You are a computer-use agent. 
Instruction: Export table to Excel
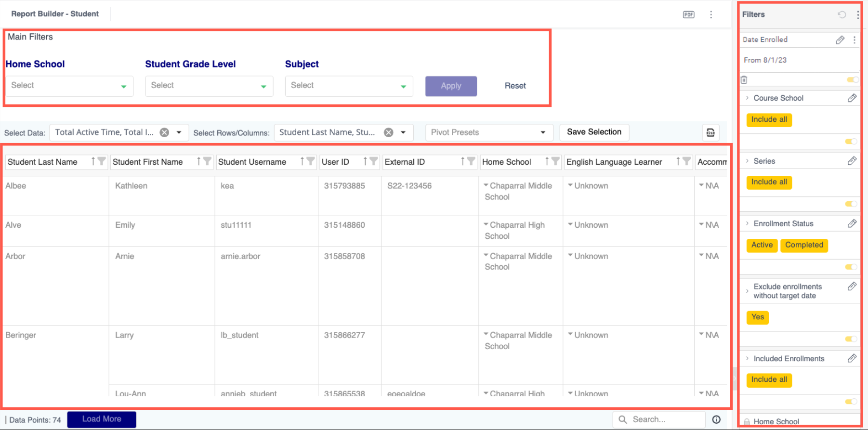(x=710, y=132)
